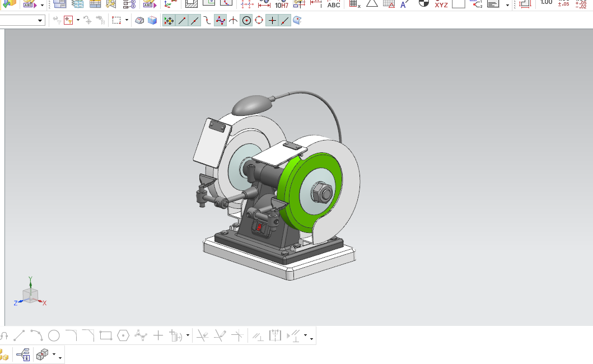The width and height of the screenshot is (593, 364).
Task: Toggle End Point snap
Action: pyautogui.click(x=182, y=20)
